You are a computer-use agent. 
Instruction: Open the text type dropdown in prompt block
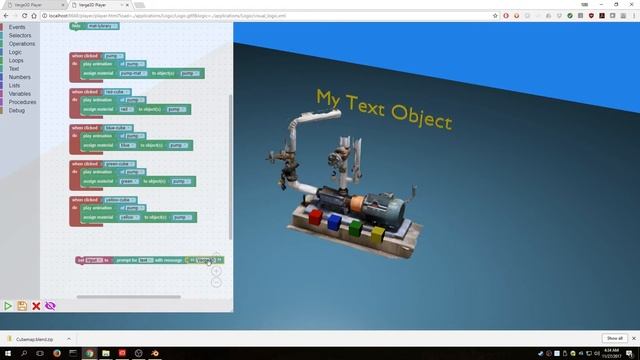coord(146,260)
